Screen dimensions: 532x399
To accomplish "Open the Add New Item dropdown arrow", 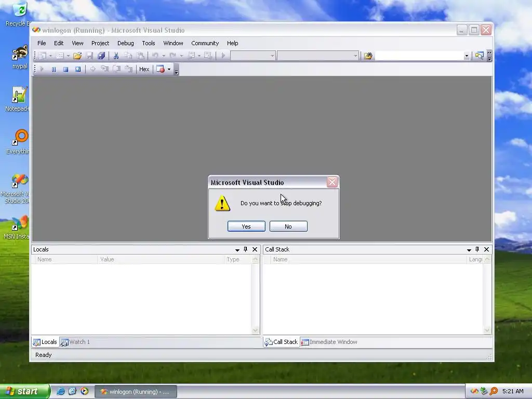I will [68, 56].
